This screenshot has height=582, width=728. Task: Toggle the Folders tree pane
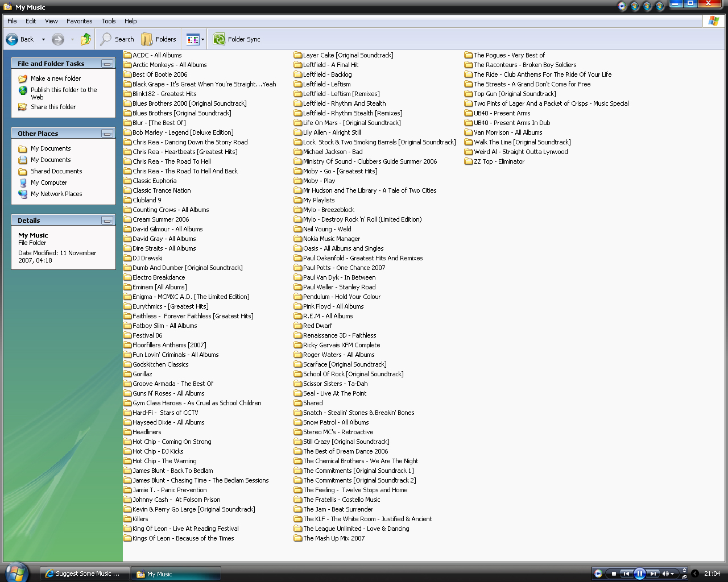click(x=159, y=39)
